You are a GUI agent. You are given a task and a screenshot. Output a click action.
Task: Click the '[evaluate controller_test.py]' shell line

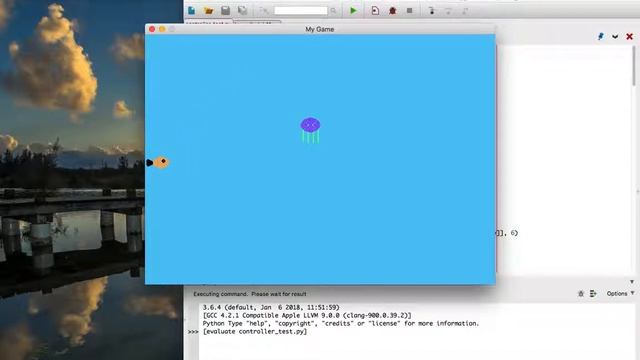click(x=255, y=331)
